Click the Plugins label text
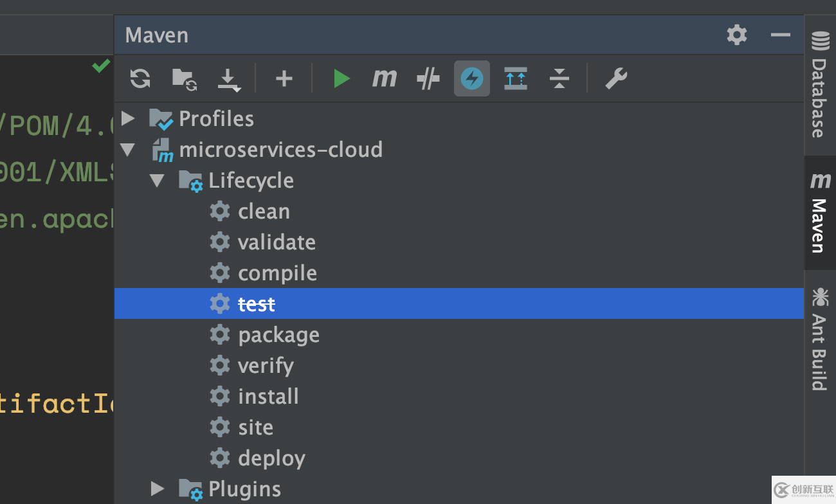 244,490
